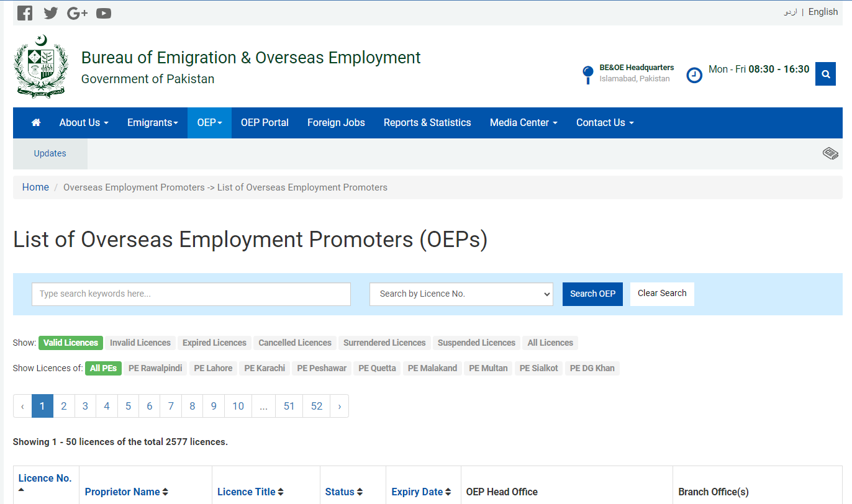Show Expired Licences filter
Image resolution: width=852 pixels, height=504 pixels.
[x=214, y=343]
